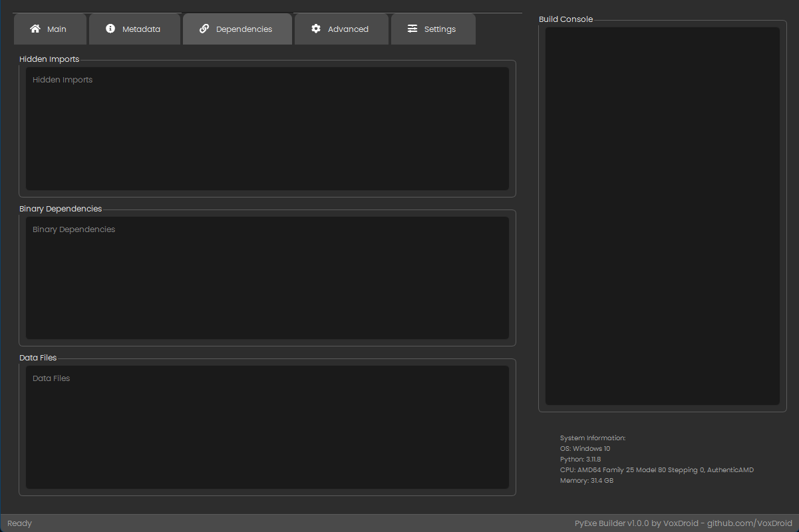The height and width of the screenshot is (532, 799).
Task: Open the Settings tab
Action: point(433,29)
